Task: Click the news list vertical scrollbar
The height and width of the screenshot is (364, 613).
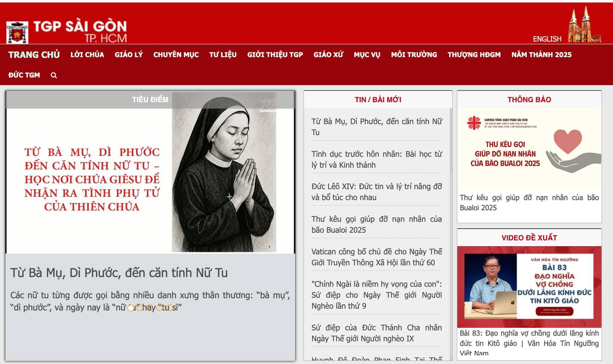Action: (451, 141)
